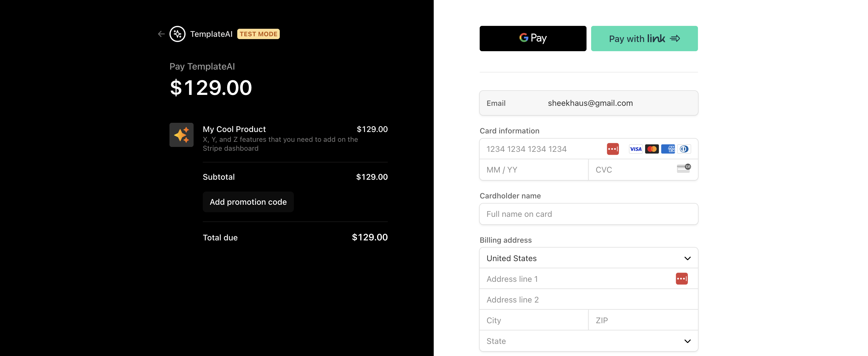
Task: Click the Total due $129.00 amount
Action: pyautogui.click(x=370, y=237)
